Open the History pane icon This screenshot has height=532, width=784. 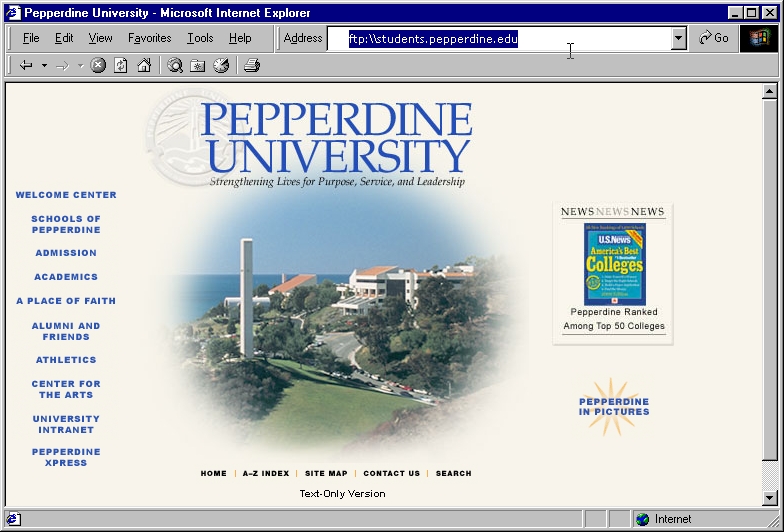click(x=221, y=65)
